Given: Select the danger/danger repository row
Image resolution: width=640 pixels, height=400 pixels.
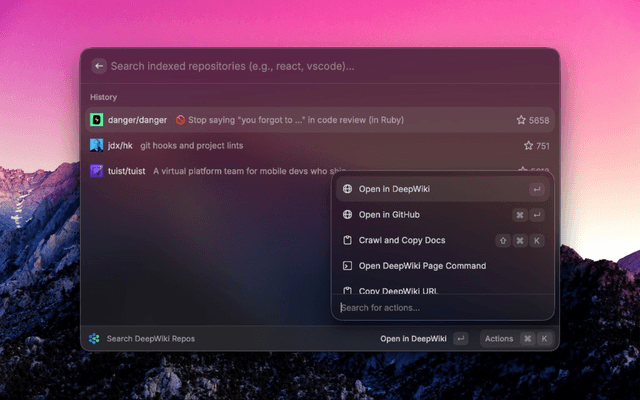Looking at the screenshot, I should [x=320, y=120].
